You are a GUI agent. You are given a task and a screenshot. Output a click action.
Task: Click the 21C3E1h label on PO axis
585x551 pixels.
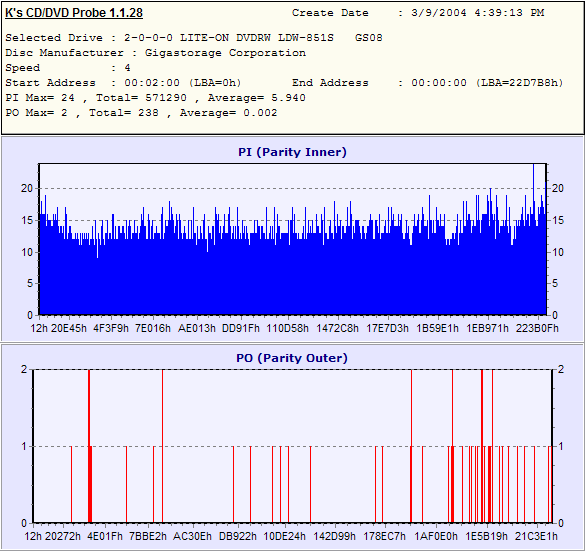536,536
